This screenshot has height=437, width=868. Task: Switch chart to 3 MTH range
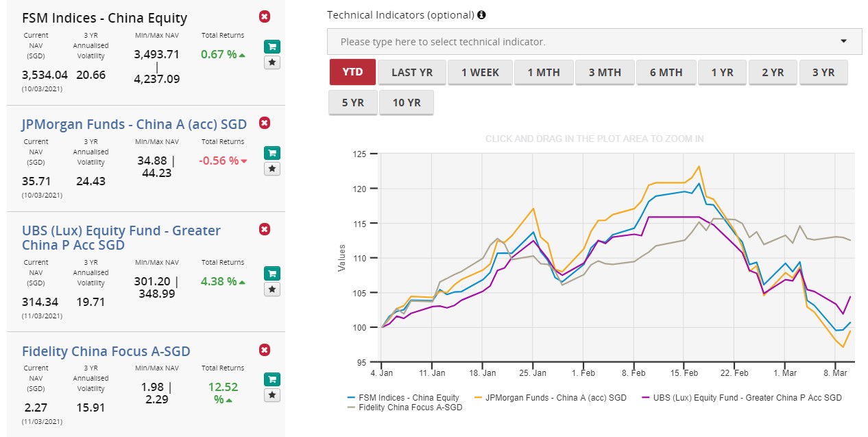pos(605,72)
